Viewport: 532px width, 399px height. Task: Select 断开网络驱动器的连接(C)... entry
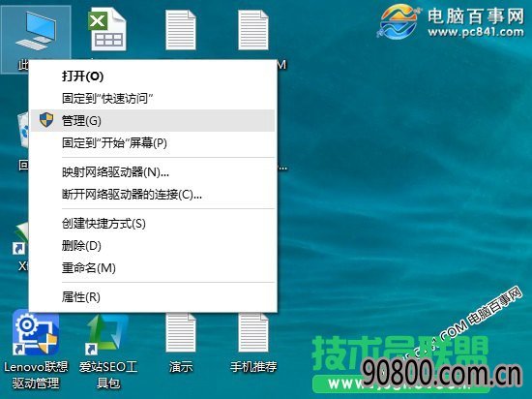tap(153, 195)
